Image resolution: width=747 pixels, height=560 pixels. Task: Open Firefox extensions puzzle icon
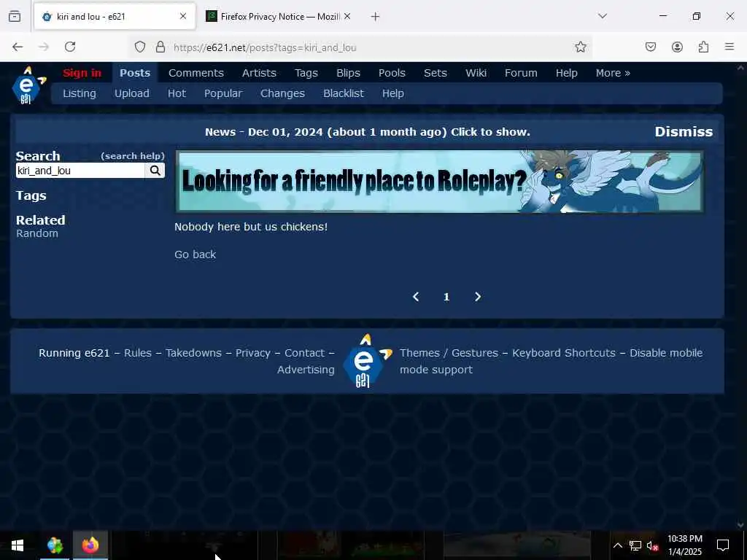(x=703, y=47)
